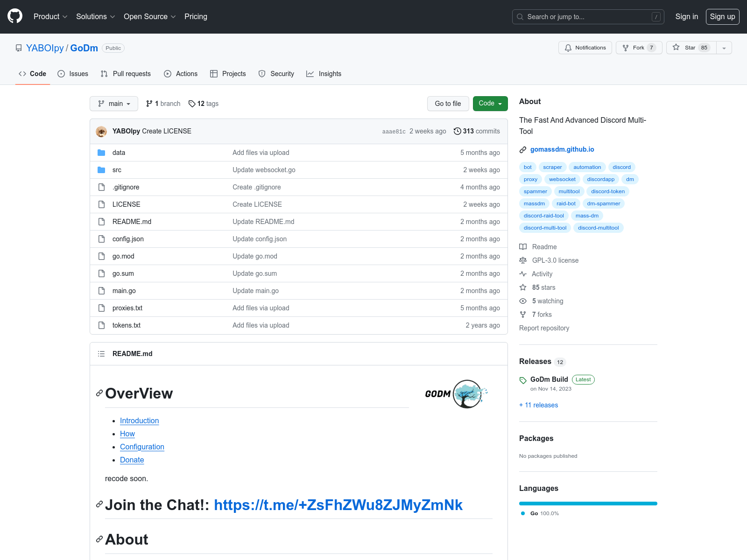The width and height of the screenshot is (747, 560).
Task: Jump to Configuration section link
Action: (142, 447)
